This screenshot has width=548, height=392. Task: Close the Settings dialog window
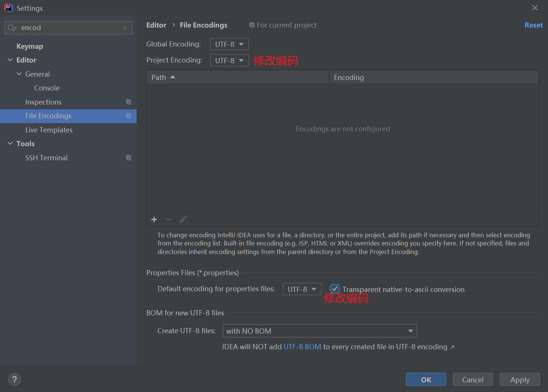pos(535,8)
